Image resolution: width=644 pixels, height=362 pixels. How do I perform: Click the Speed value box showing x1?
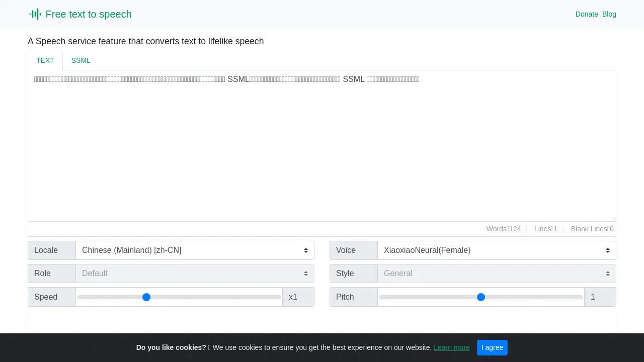point(298,297)
